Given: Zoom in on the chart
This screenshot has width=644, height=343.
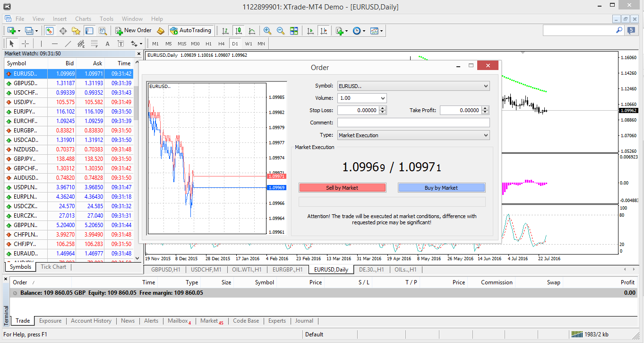Looking at the screenshot, I should pyautogui.click(x=267, y=31).
